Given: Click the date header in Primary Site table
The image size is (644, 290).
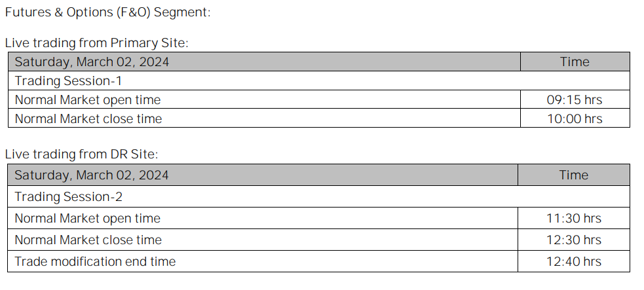Looking at the screenshot, I should (92, 62).
